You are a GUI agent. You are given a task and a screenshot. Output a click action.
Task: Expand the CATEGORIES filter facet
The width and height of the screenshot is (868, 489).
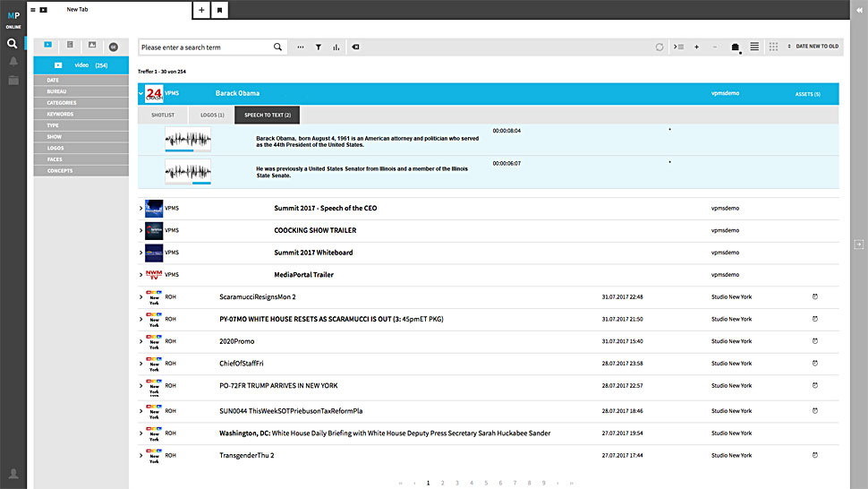[x=81, y=103]
